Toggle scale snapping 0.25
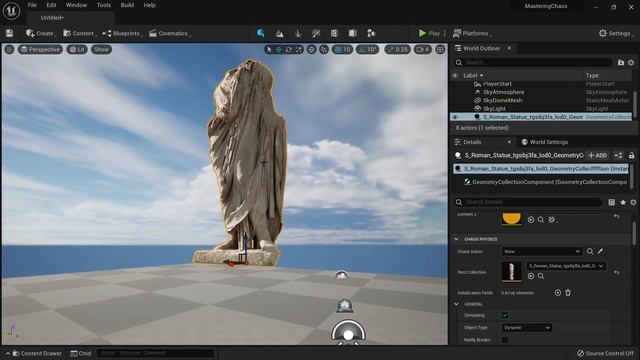 [x=398, y=49]
